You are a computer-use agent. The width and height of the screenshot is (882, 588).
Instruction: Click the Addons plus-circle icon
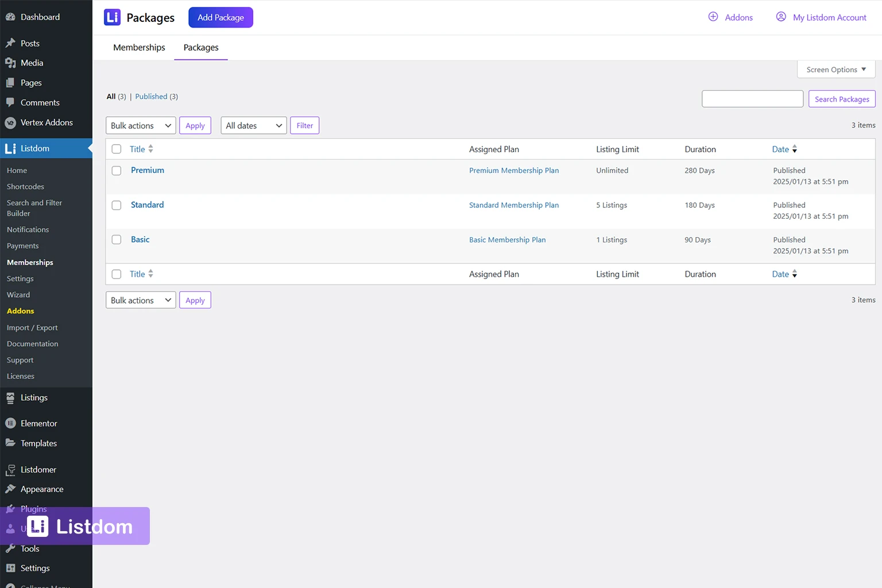pyautogui.click(x=713, y=17)
